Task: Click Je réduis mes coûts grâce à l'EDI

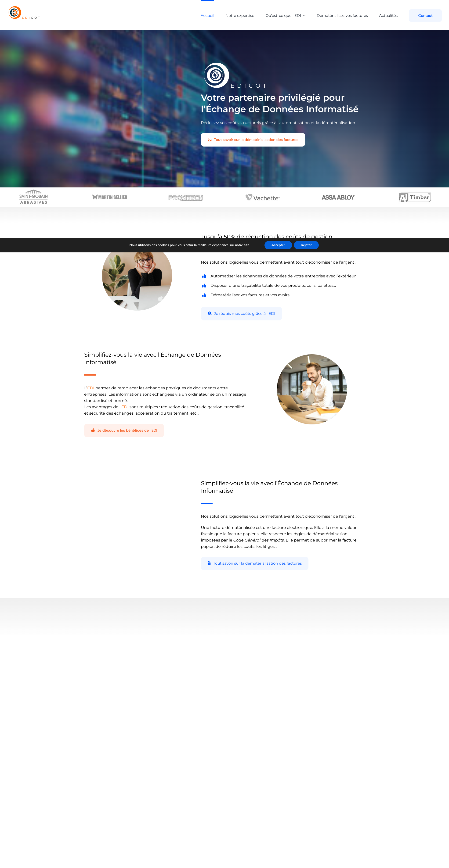Action: coord(241,313)
